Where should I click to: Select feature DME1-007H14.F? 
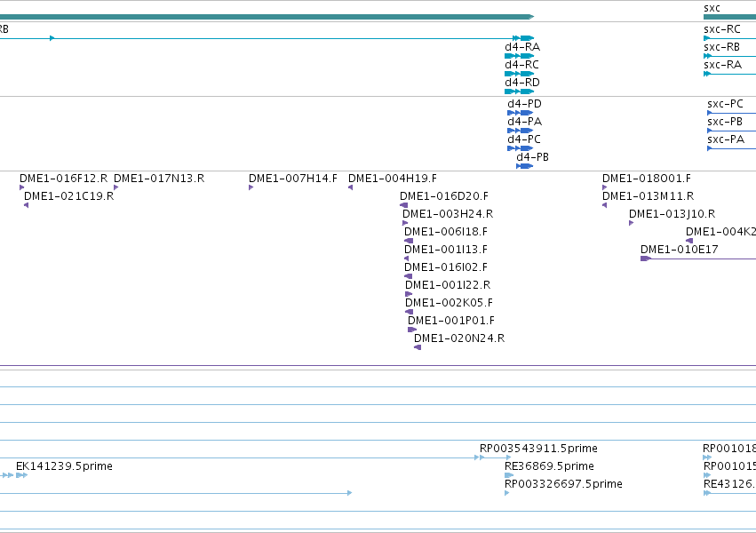click(293, 179)
